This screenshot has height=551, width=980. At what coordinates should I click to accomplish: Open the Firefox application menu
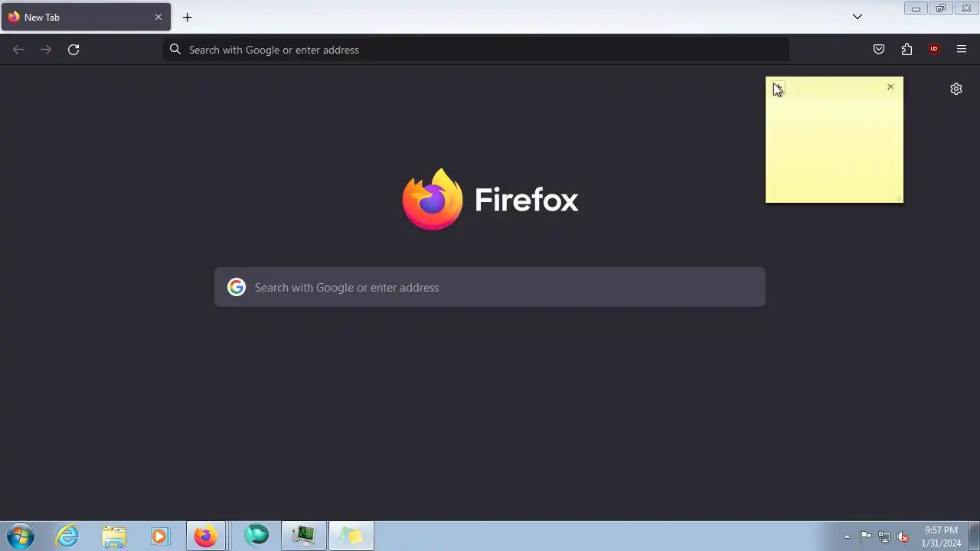click(x=962, y=50)
